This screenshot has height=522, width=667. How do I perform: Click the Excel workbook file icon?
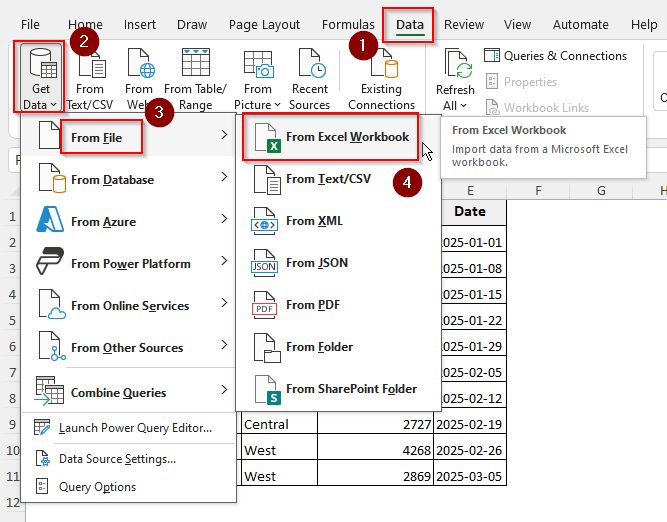point(267,137)
